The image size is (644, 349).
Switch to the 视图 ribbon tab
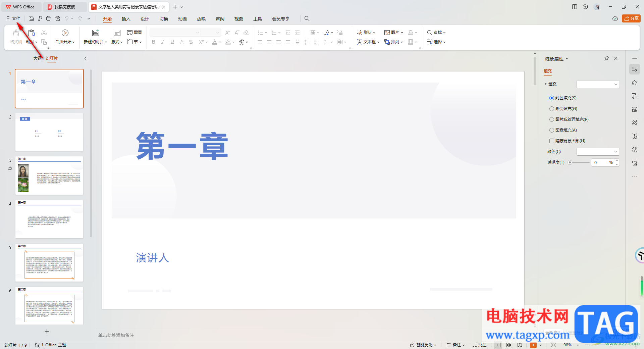[x=238, y=19]
